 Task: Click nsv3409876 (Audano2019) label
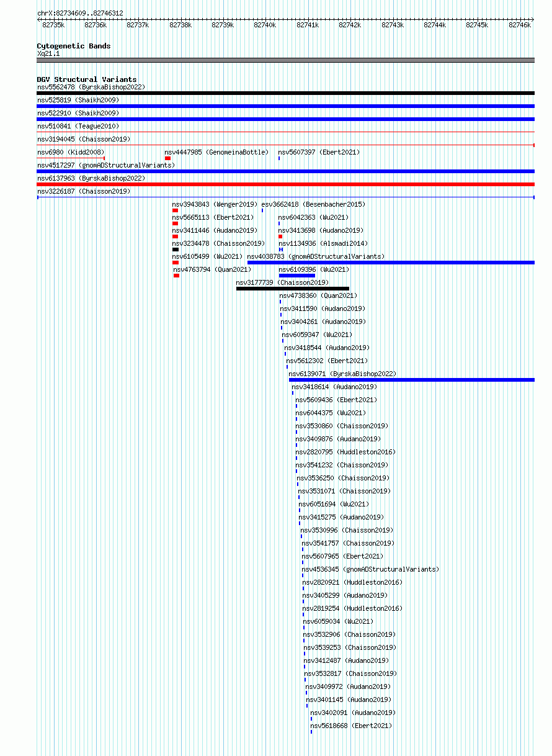(x=338, y=439)
